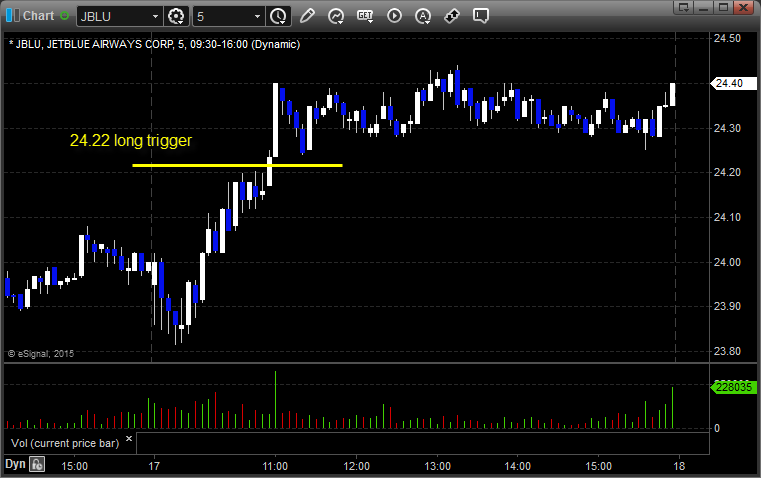Open the time template clock menu

click(279, 16)
